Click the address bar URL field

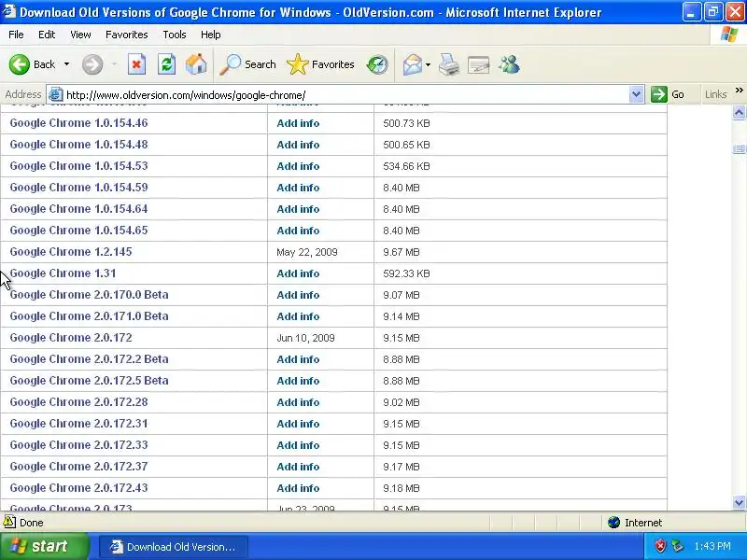[x=345, y=95]
